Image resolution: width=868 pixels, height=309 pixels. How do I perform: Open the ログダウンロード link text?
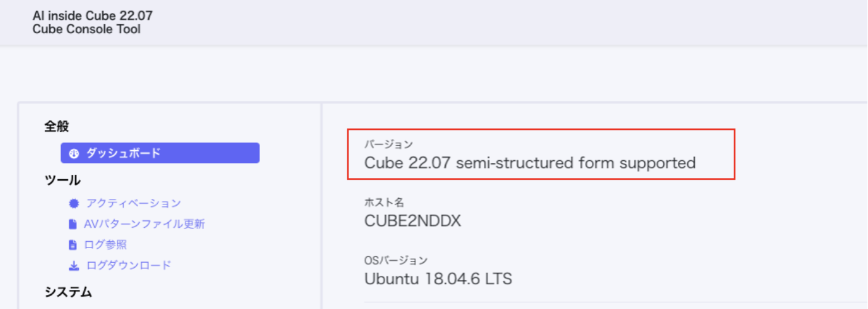(x=128, y=266)
